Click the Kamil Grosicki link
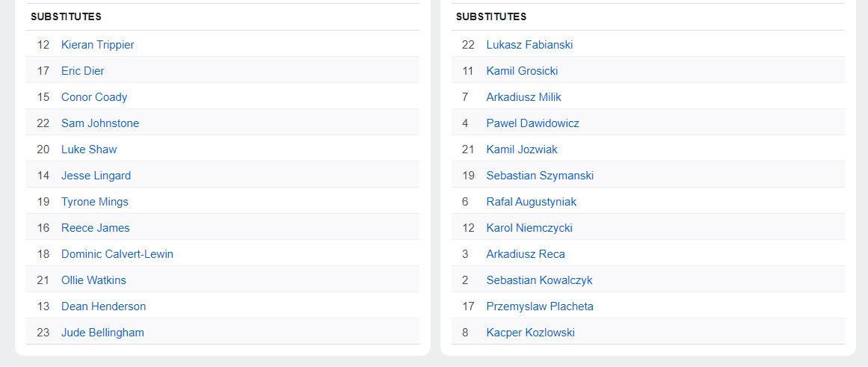The width and height of the screenshot is (868, 367). pos(522,71)
